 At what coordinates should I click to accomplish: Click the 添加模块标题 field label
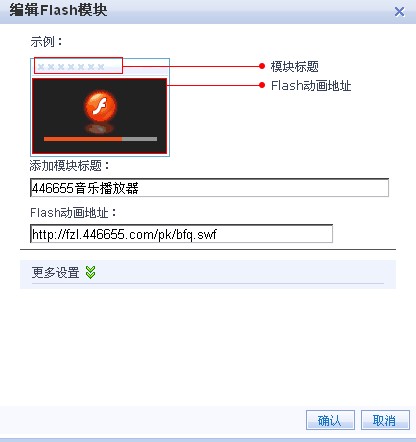pos(69,165)
